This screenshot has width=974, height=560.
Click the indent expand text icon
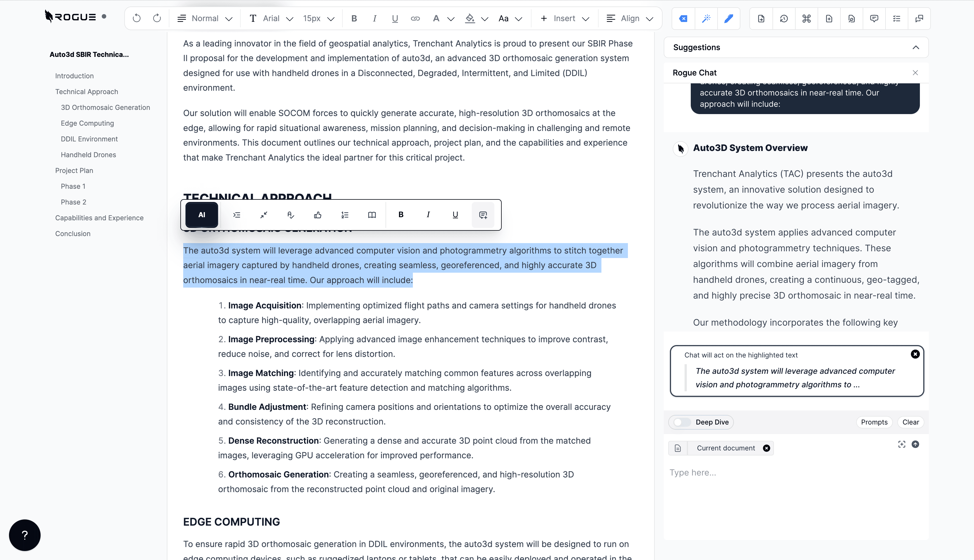coord(236,215)
